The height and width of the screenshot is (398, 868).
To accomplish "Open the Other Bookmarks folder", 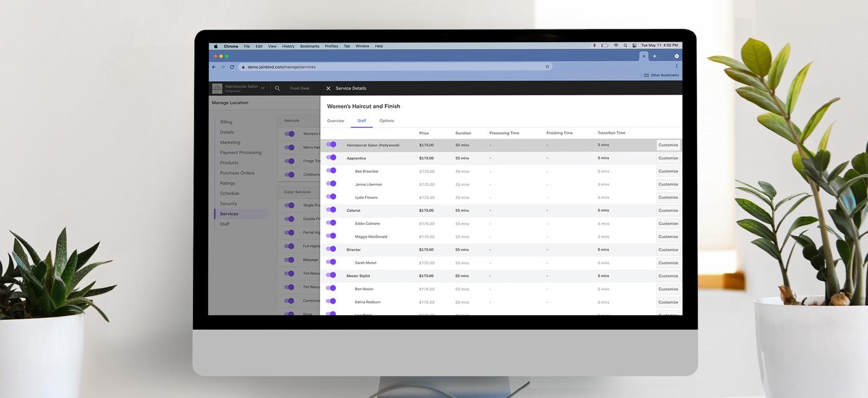I will [x=661, y=75].
